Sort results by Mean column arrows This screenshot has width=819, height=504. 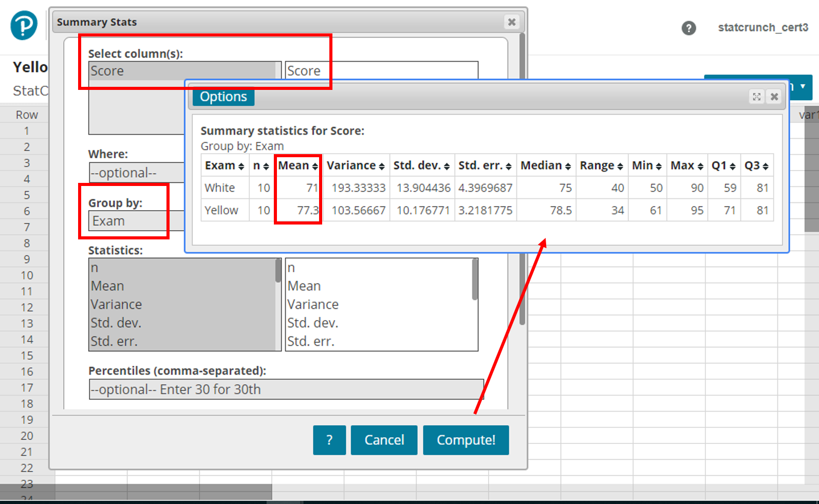click(315, 166)
